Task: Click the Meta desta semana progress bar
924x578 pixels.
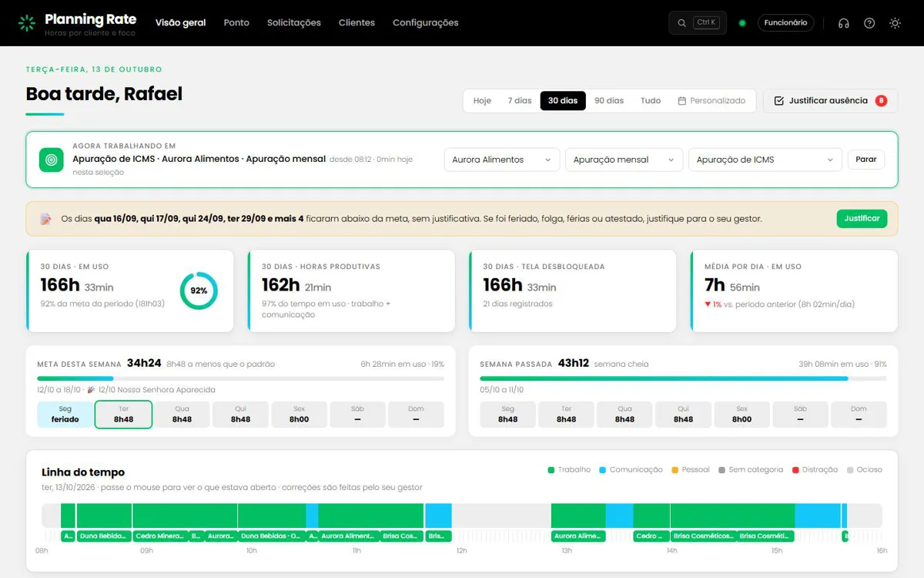Action: (240, 378)
